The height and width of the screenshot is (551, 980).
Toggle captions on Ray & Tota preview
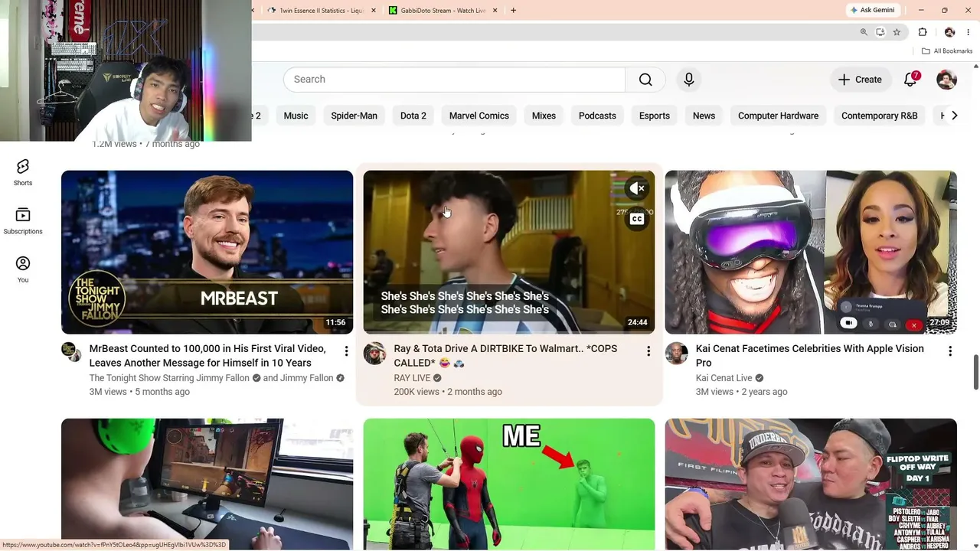point(637,220)
